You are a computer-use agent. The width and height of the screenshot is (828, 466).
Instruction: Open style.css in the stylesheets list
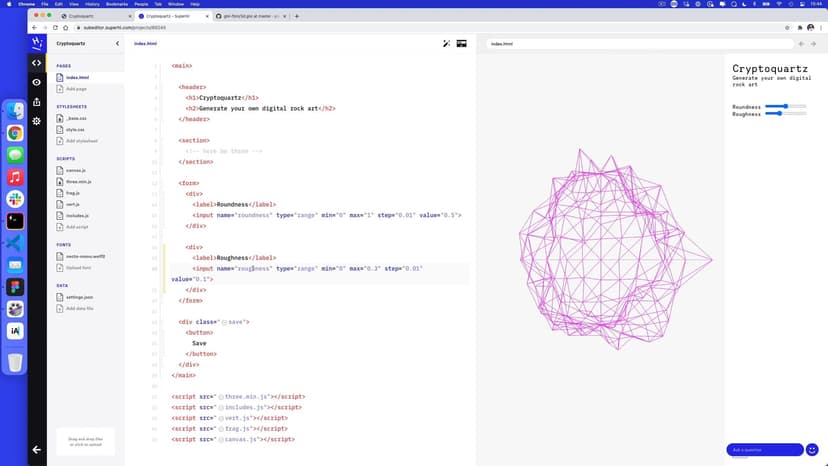[x=76, y=129]
